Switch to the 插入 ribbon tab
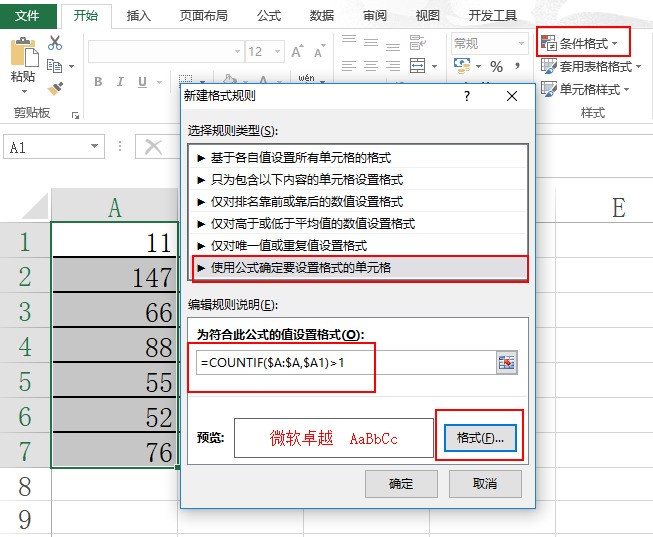 coord(139,15)
